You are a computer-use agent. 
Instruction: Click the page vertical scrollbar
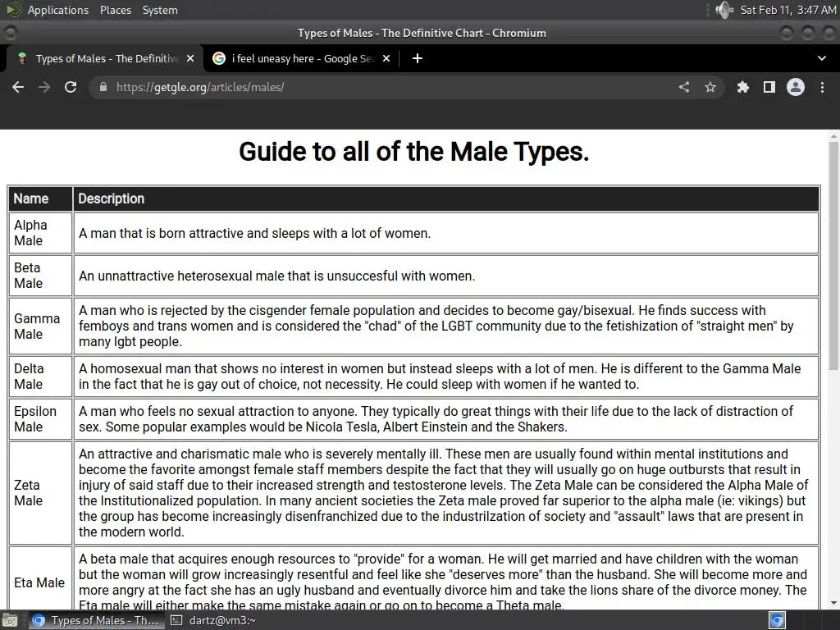[x=833, y=256]
